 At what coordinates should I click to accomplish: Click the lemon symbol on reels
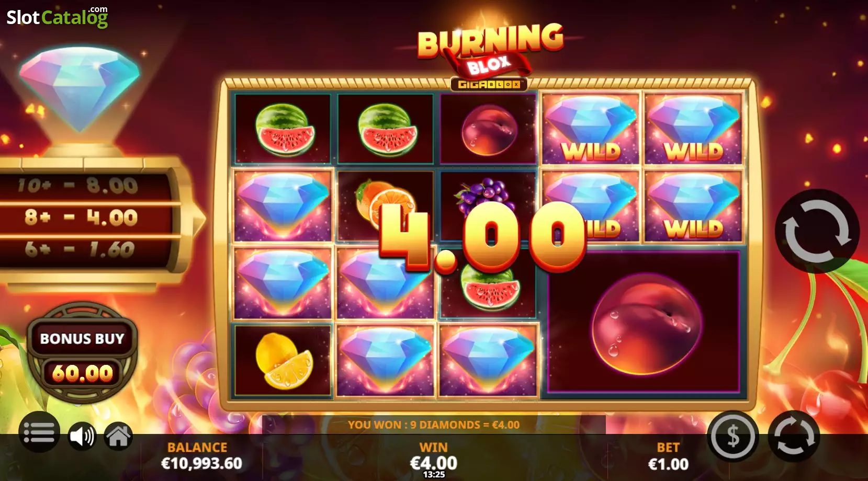click(283, 361)
